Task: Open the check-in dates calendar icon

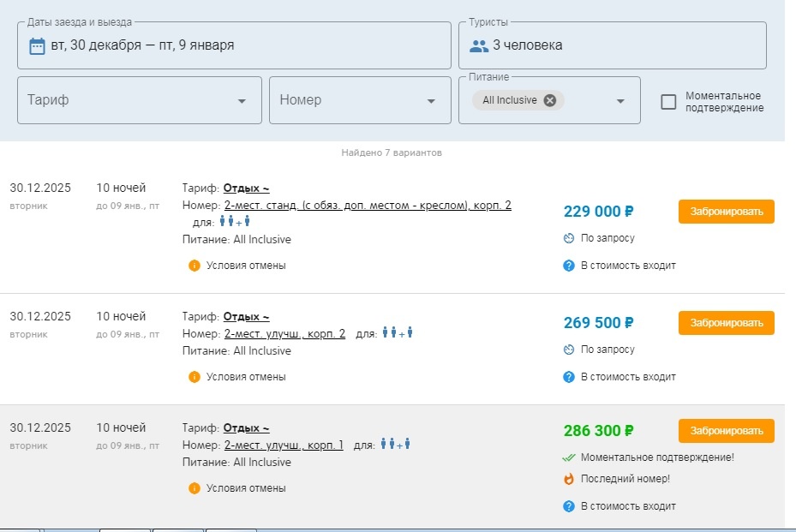Action: pos(37,45)
